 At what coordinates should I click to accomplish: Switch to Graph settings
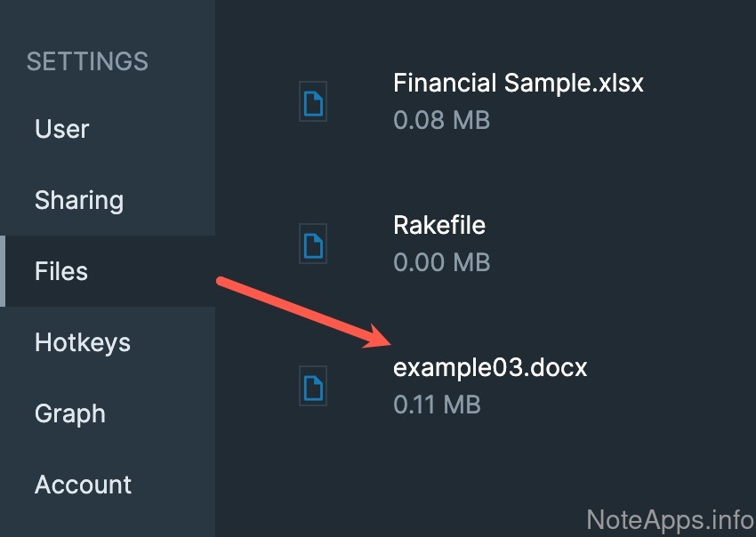click(x=70, y=413)
